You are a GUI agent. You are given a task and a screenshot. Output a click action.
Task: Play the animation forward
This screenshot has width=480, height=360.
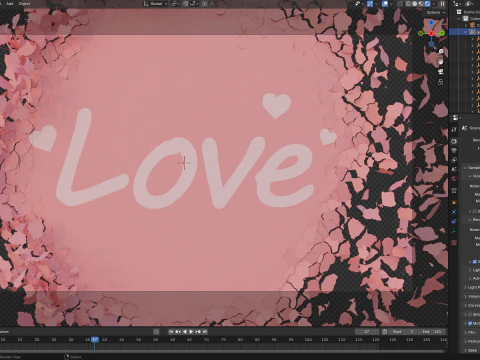click(191, 332)
